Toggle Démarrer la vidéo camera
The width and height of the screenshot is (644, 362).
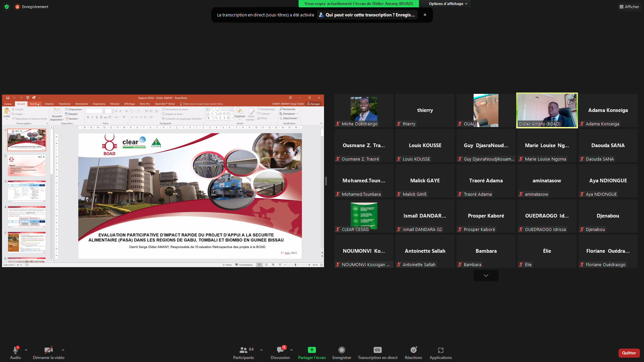[x=49, y=350]
